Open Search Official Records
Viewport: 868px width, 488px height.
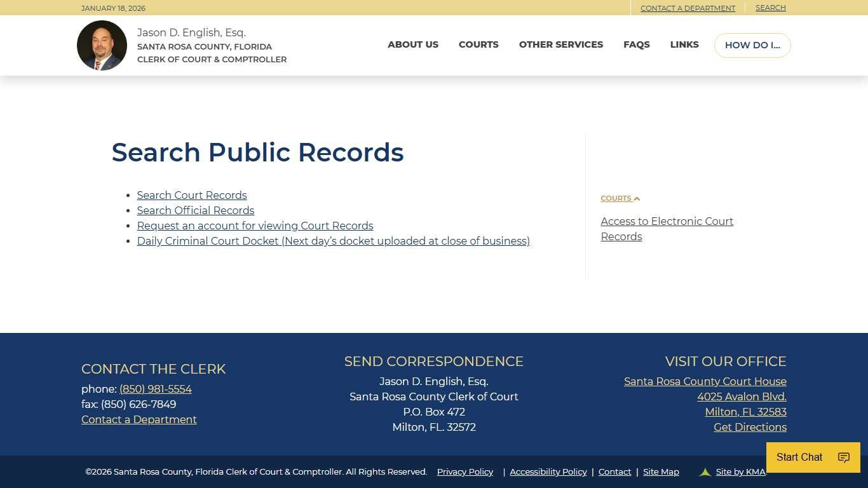pos(195,210)
